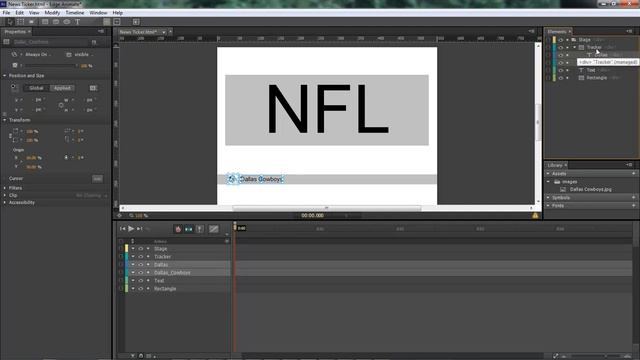Toggle the Pin icon in timeline

pos(200,229)
